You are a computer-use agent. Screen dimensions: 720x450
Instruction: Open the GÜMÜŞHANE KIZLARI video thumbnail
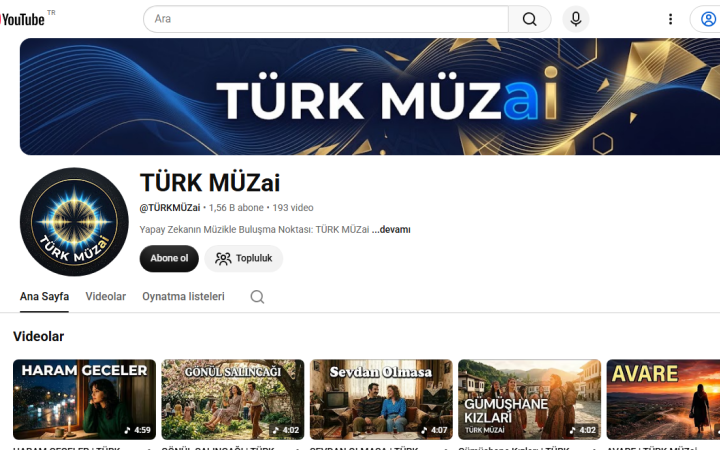[529, 399]
